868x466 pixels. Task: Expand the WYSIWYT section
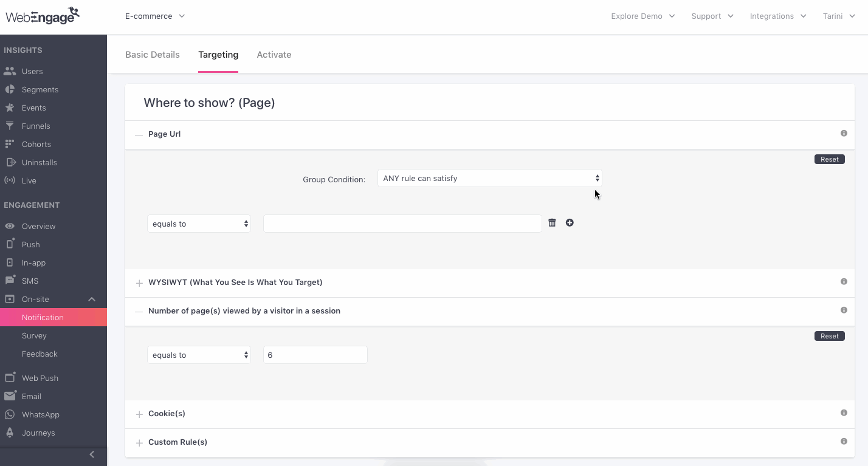pyautogui.click(x=139, y=283)
